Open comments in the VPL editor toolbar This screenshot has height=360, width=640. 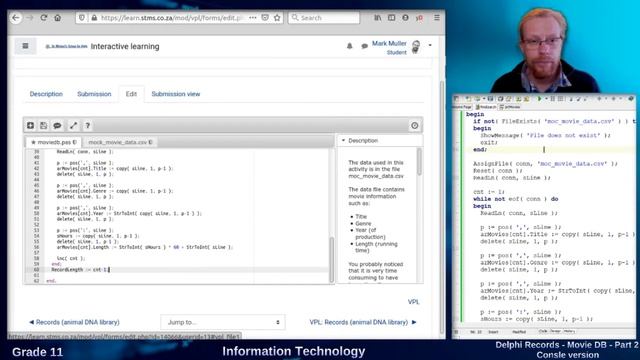[x=57, y=126]
